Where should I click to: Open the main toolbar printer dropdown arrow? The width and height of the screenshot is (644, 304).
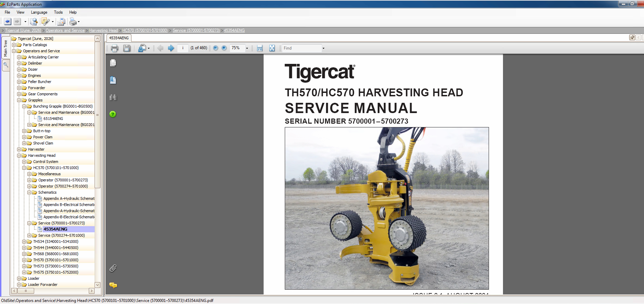(79, 22)
